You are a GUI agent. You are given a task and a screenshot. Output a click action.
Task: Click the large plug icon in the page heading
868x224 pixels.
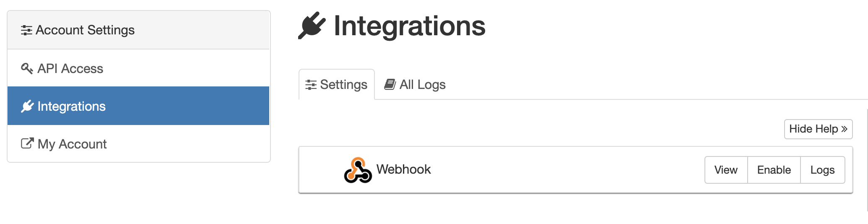(312, 26)
